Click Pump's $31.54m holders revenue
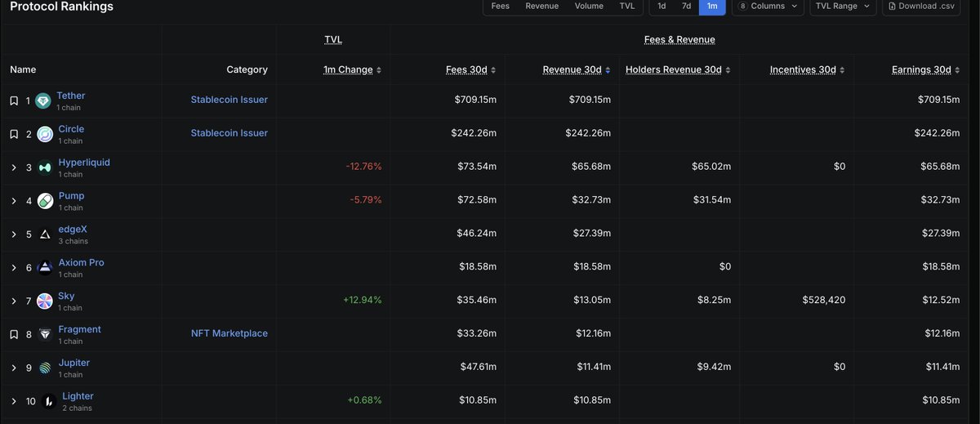This screenshot has width=980, height=424. pyautogui.click(x=710, y=200)
